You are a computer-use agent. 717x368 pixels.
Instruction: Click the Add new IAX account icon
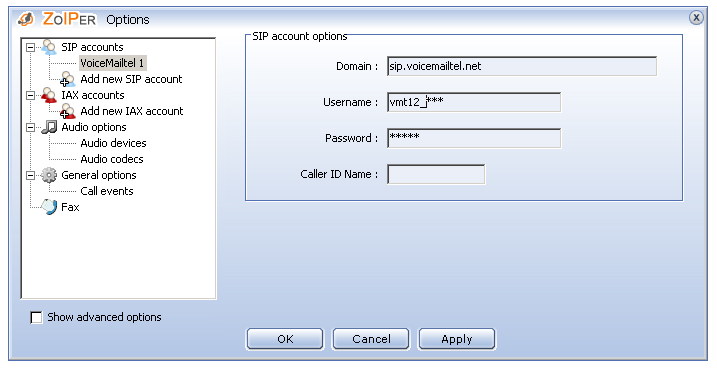point(68,111)
